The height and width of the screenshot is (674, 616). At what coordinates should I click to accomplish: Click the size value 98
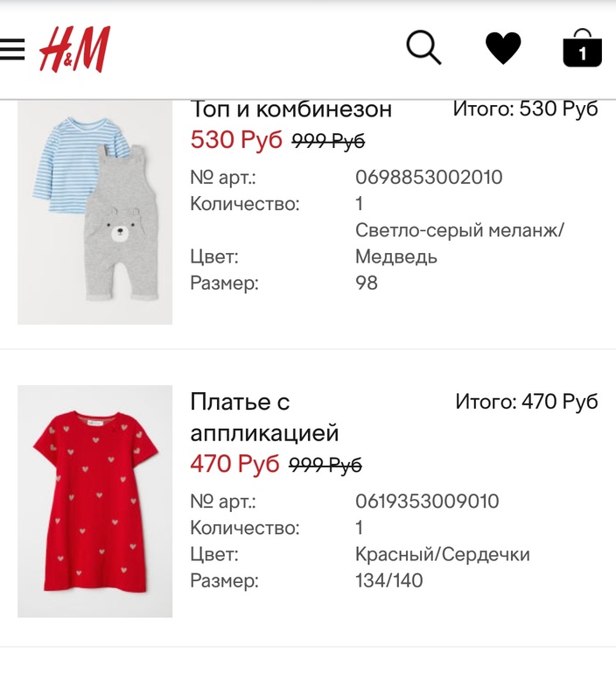[367, 283]
